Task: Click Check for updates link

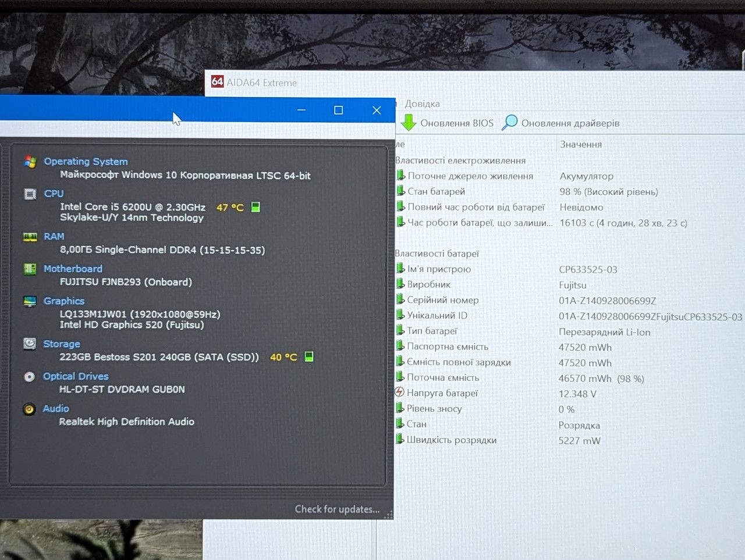Action: pyautogui.click(x=337, y=509)
